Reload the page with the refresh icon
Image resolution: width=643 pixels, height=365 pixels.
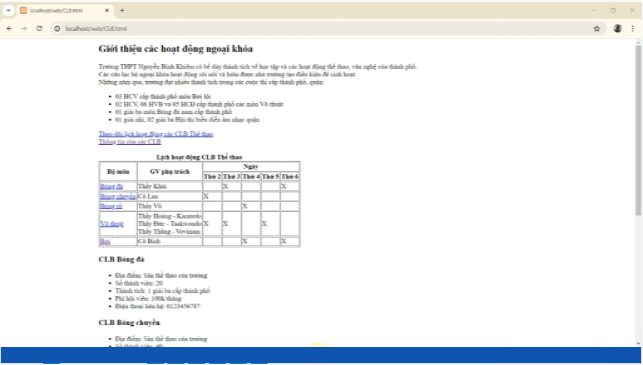click(39, 29)
